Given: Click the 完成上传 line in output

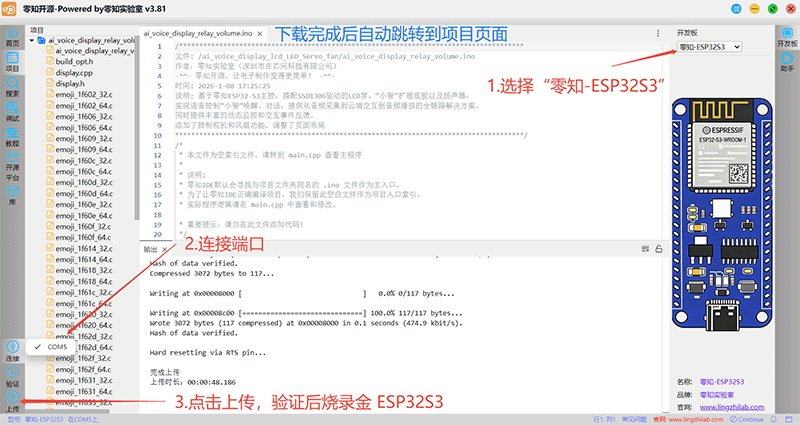Looking at the screenshot, I should point(164,372).
